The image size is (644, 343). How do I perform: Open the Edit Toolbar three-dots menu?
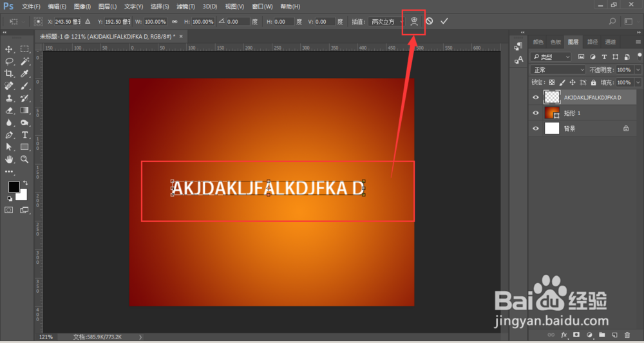coord(8,171)
